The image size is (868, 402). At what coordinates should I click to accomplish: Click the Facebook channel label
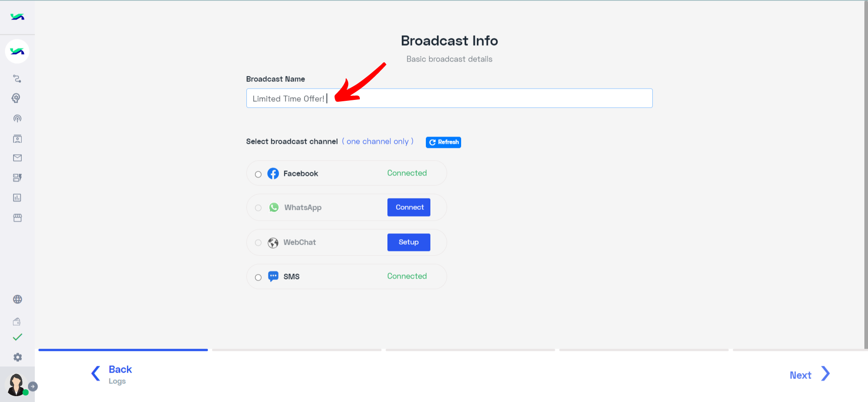point(301,174)
